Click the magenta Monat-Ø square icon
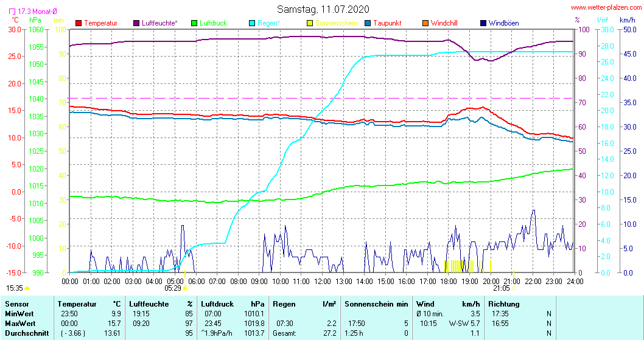The width and height of the screenshot is (644, 340). 12,12
